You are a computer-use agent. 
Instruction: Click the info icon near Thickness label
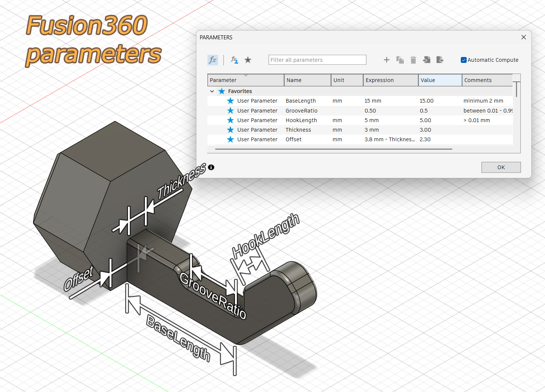pos(211,167)
